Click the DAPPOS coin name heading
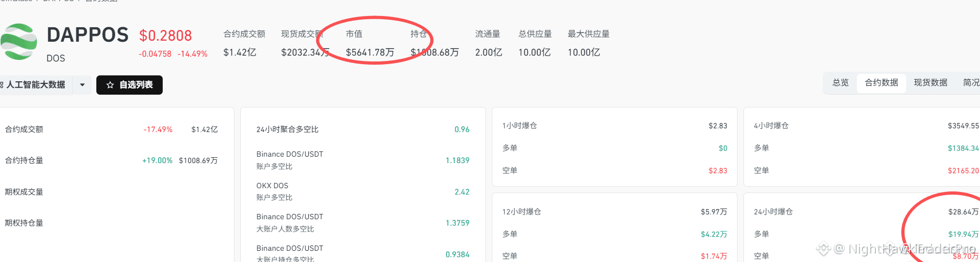This screenshot has height=262, width=980. click(88, 35)
